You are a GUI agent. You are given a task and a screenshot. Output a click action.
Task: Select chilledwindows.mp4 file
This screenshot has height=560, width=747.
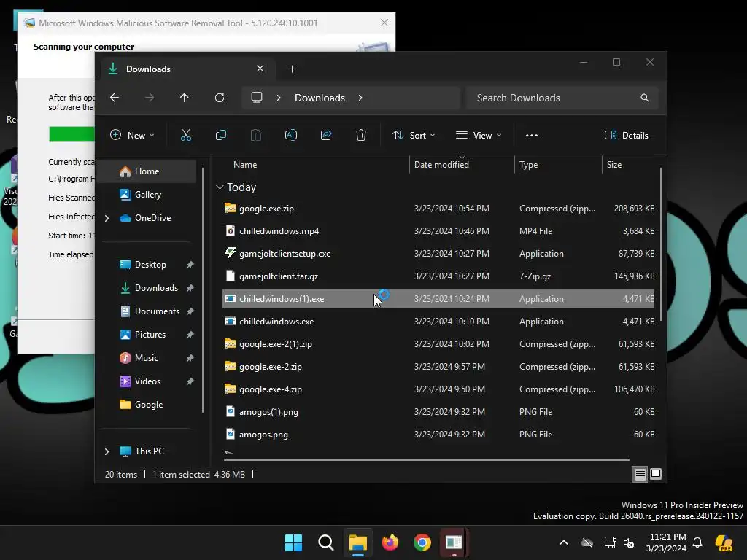(x=438, y=231)
